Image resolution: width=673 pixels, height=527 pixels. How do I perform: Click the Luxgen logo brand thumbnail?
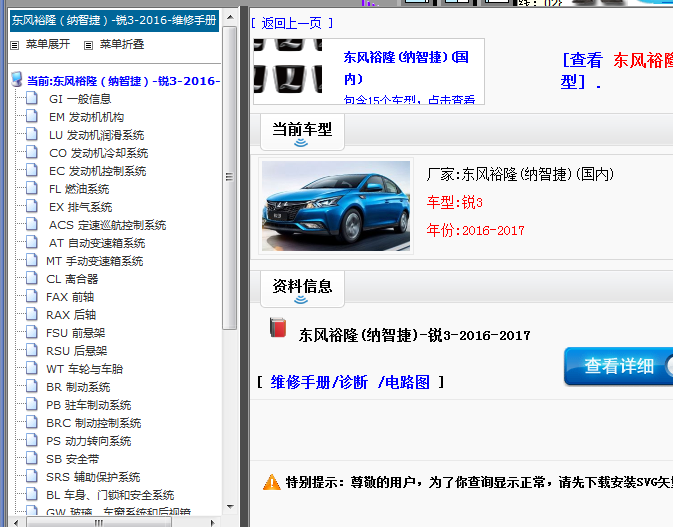coord(288,66)
